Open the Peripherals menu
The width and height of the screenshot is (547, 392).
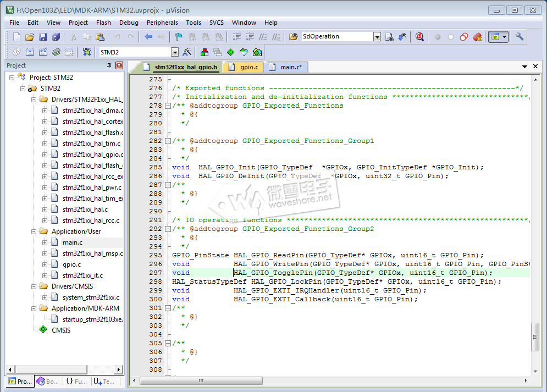[162, 23]
